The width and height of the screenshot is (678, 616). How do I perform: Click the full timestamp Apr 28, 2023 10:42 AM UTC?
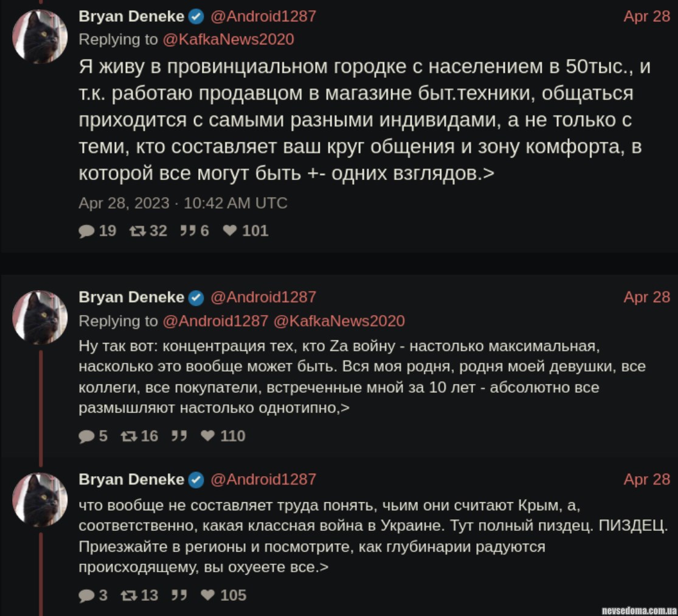(x=183, y=203)
